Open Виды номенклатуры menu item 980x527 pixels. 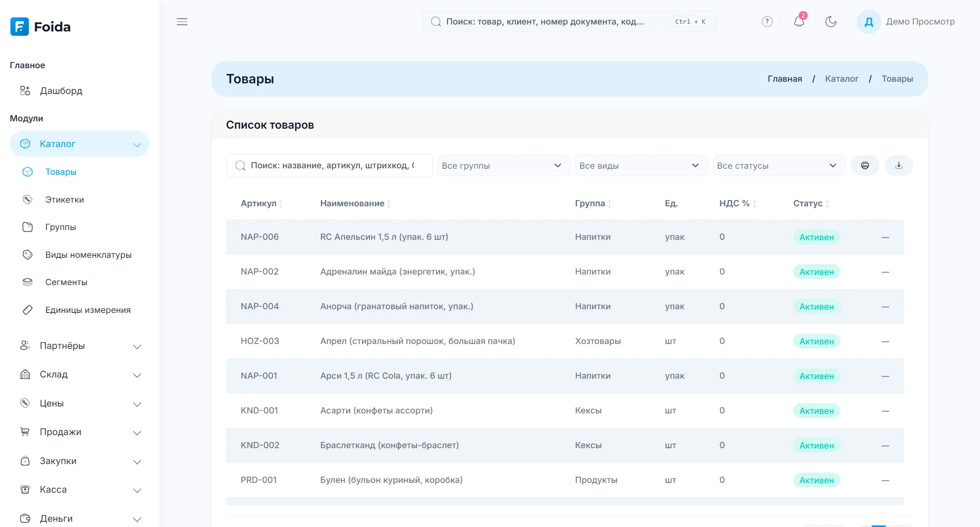(x=88, y=255)
